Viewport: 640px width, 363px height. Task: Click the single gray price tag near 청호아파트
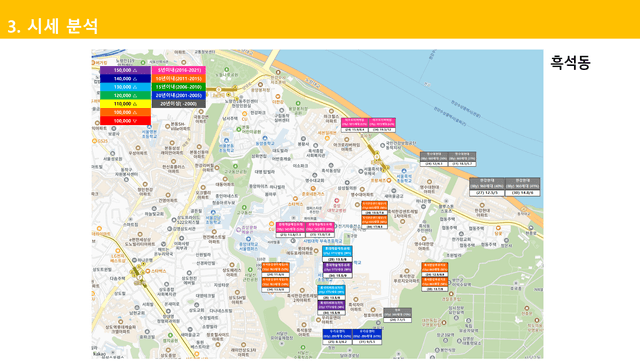pos(397,315)
